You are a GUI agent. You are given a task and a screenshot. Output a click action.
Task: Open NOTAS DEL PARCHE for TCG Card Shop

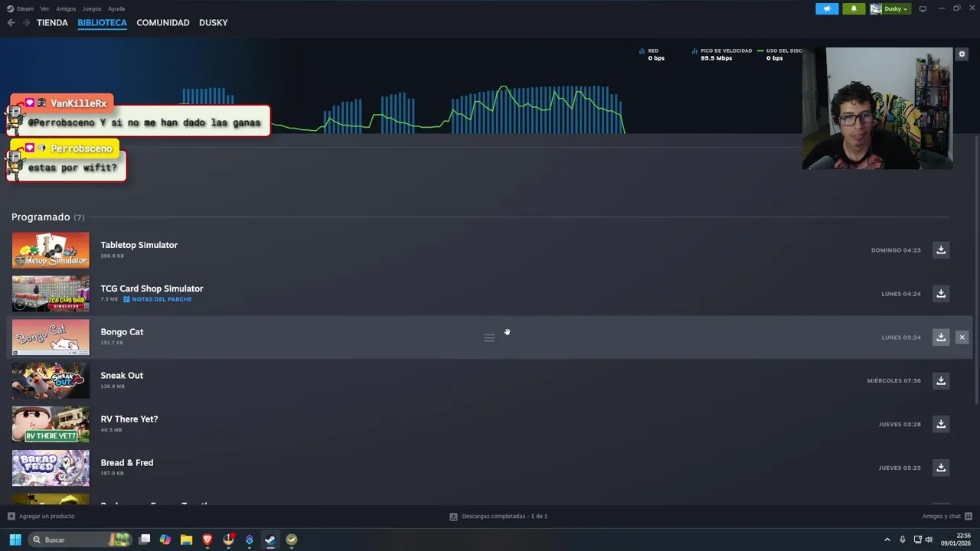(x=158, y=299)
